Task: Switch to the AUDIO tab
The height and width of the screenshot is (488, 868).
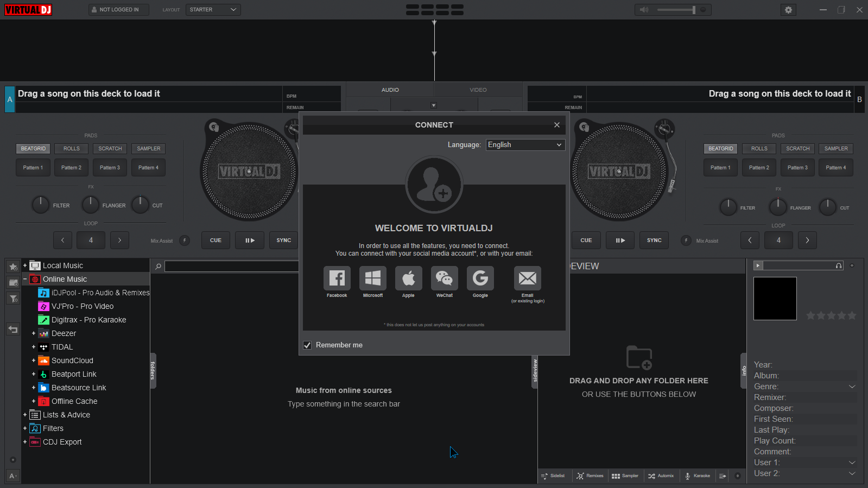Action: [x=390, y=90]
